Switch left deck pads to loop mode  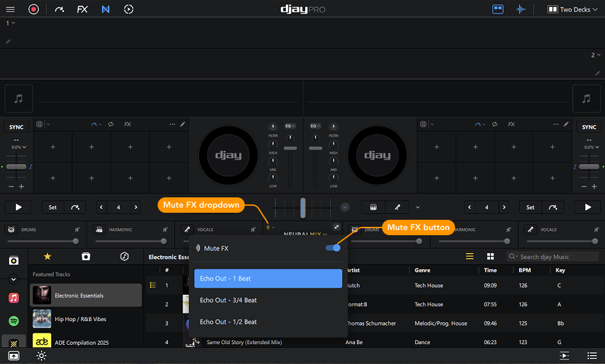tap(111, 124)
